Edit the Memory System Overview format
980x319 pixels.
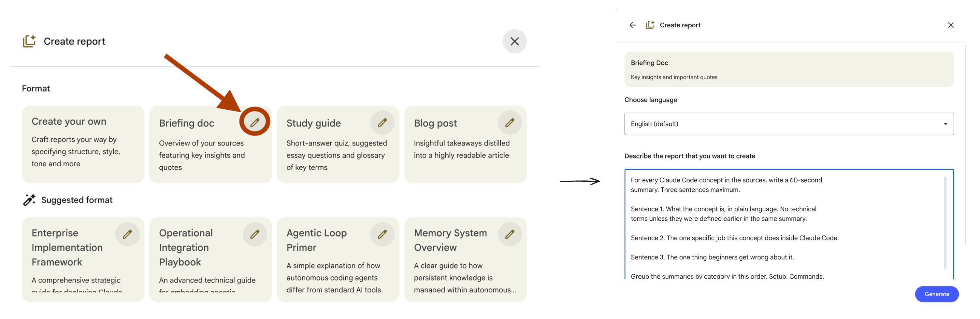510,234
